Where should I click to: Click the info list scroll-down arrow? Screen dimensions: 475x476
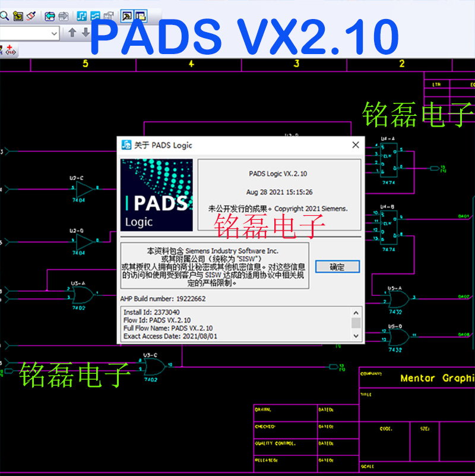pyautogui.click(x=356, y=336)
